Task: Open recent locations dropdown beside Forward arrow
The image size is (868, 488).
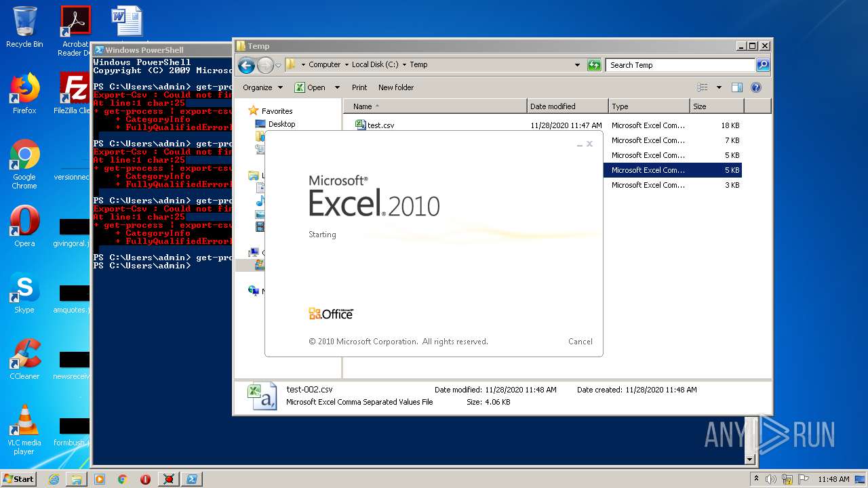Action: (278, 65)
